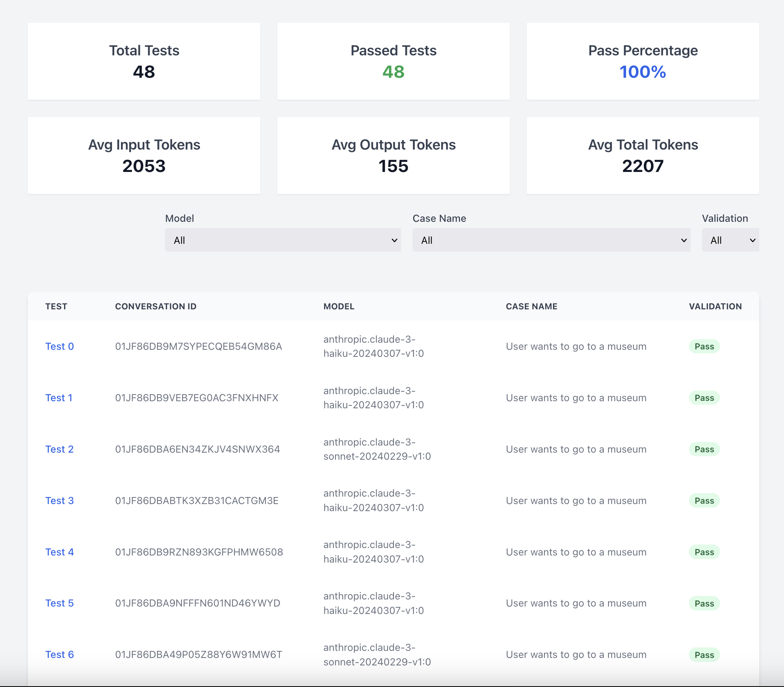The width and height of the screenshot is (784, 687).
Task: Open the Test 3 link
Action: click(60, 501)
